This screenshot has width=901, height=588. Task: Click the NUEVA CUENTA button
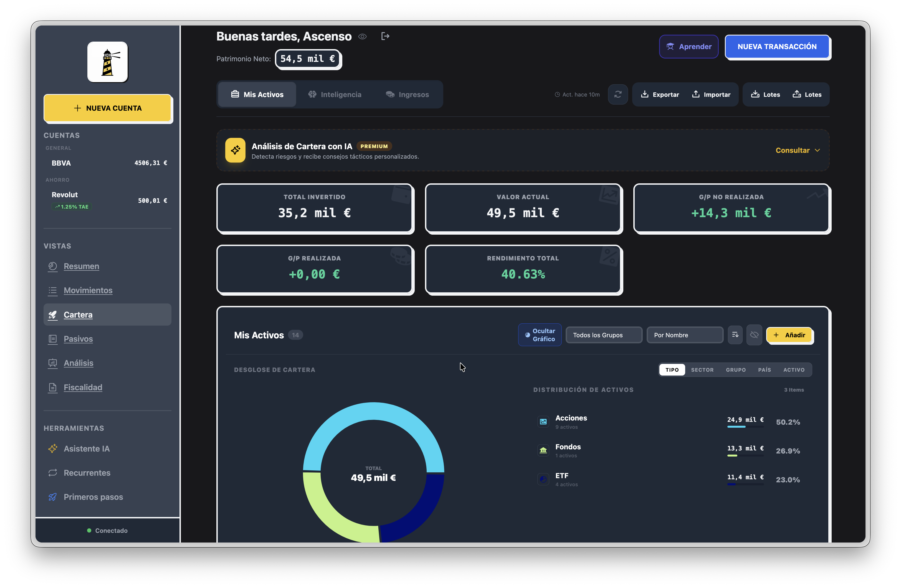pos(108,108)
